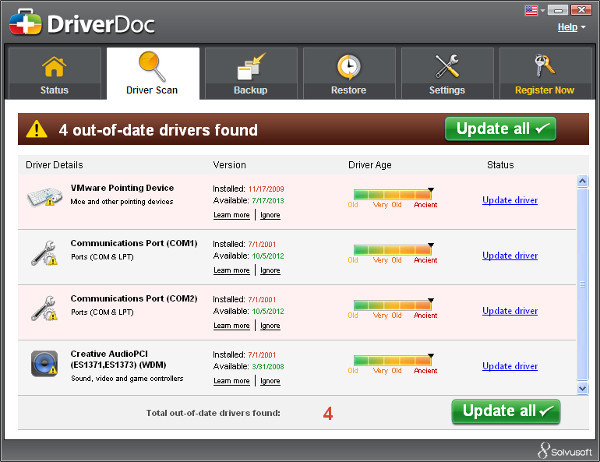Screen dimensions: 600x462
Task: Click the scrollbar down arrow in driver list
Action: coord(582,388)
